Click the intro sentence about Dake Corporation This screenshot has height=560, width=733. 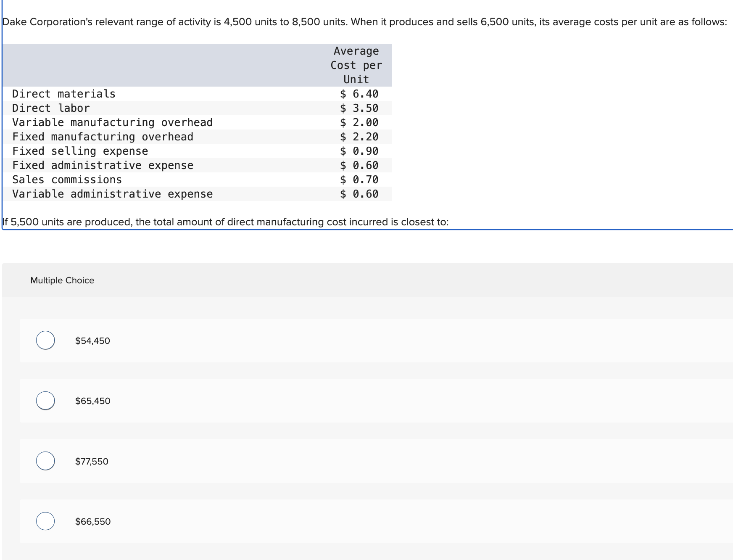point(365,22)
